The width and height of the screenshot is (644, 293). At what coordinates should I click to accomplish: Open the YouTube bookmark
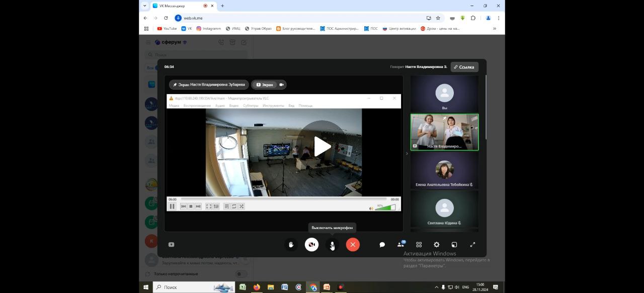tap(167, 29)
